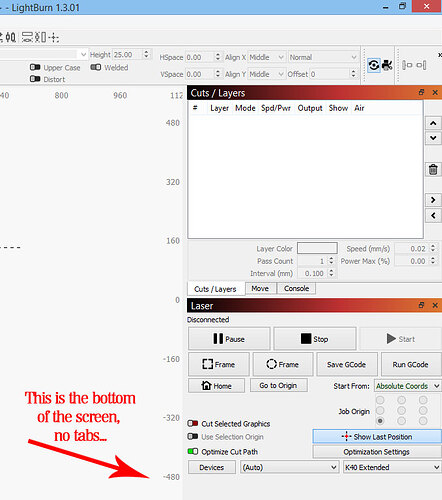Screen dimensions: 442x500
Task: Enable Cut Selected Graphics
Action: [x=193, y=423]
